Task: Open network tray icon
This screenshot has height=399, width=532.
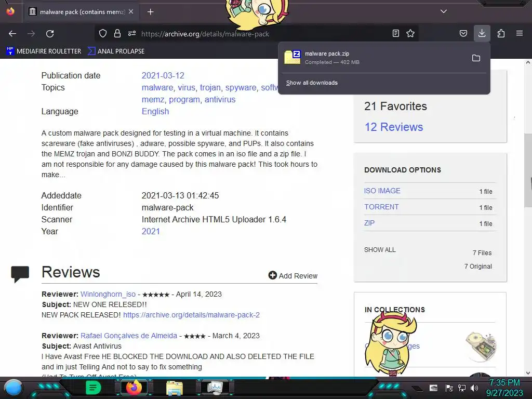Action: point(462,388)
